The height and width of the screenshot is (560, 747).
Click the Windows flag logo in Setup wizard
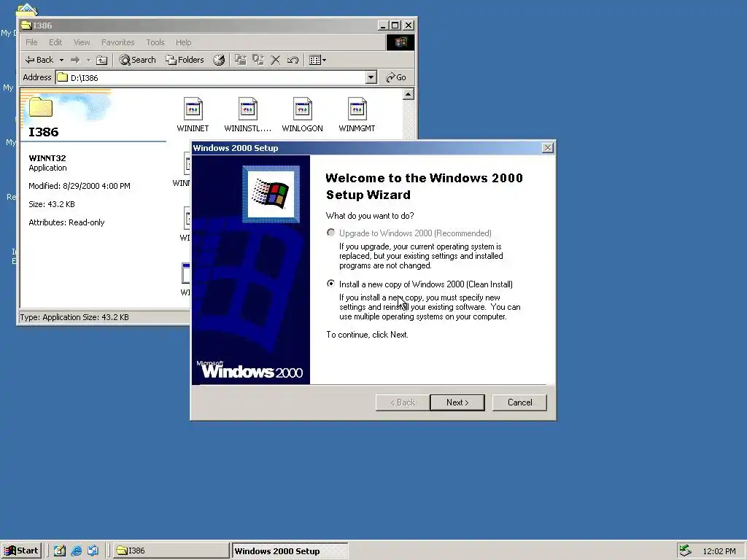271,194
